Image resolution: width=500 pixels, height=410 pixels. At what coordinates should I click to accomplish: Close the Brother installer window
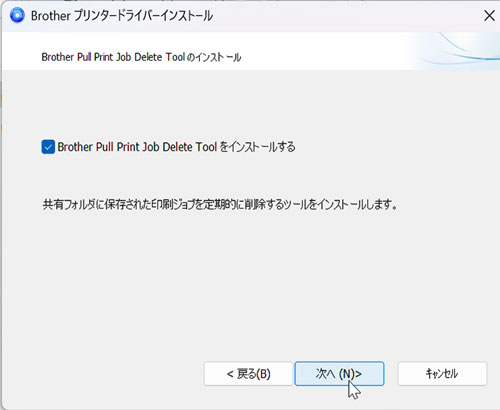[489, 16]
